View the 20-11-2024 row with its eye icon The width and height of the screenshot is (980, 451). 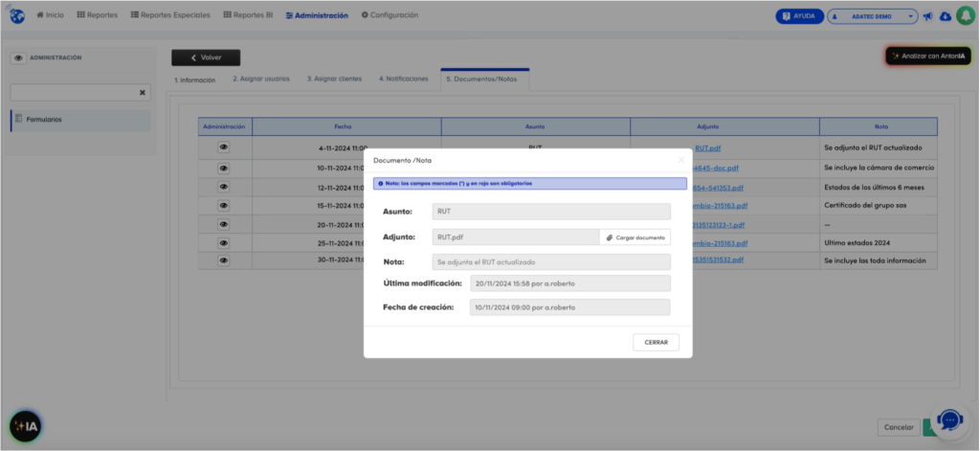(224, 224)
